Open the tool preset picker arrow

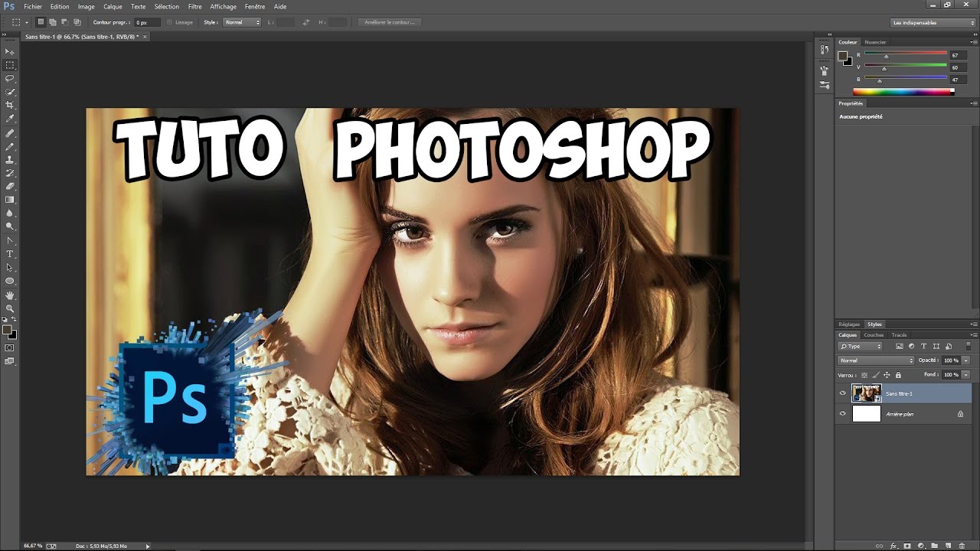coord(27,22)
